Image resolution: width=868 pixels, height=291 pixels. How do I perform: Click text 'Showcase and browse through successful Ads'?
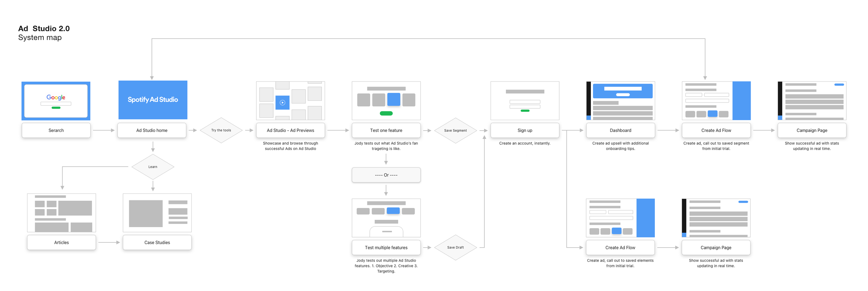(290, 146)
